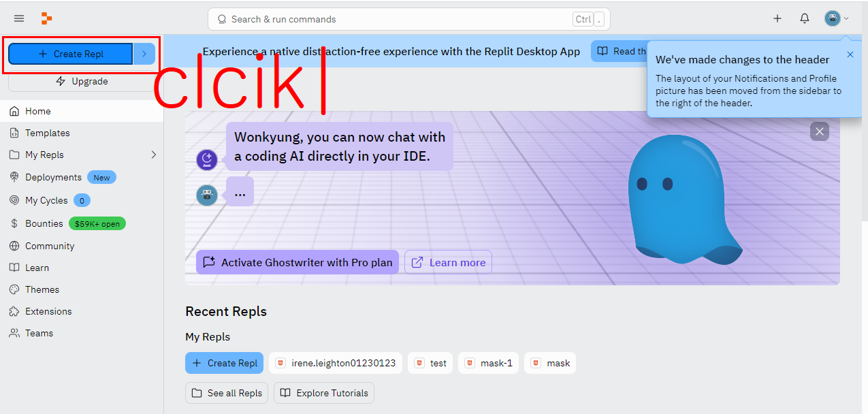Open the hamburger sidebar menu
The height and width of the screenshot is (414, 868).
pyautogui.click(x=19, y=18)
